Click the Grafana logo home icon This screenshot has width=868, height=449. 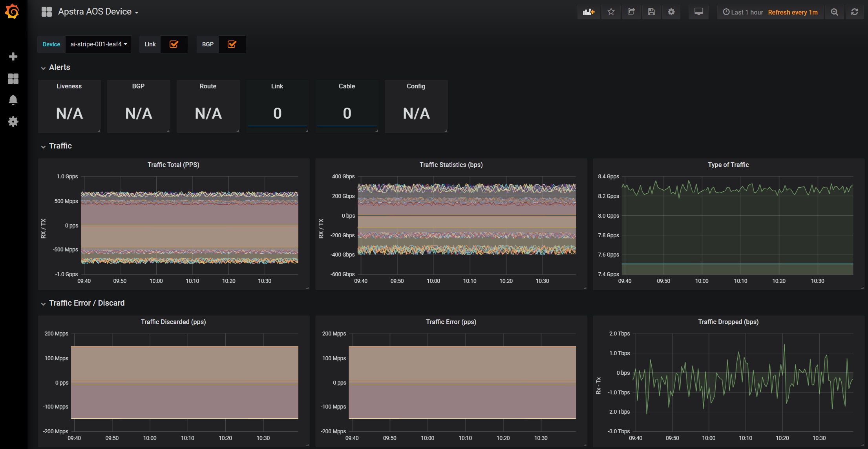(12, 12)
